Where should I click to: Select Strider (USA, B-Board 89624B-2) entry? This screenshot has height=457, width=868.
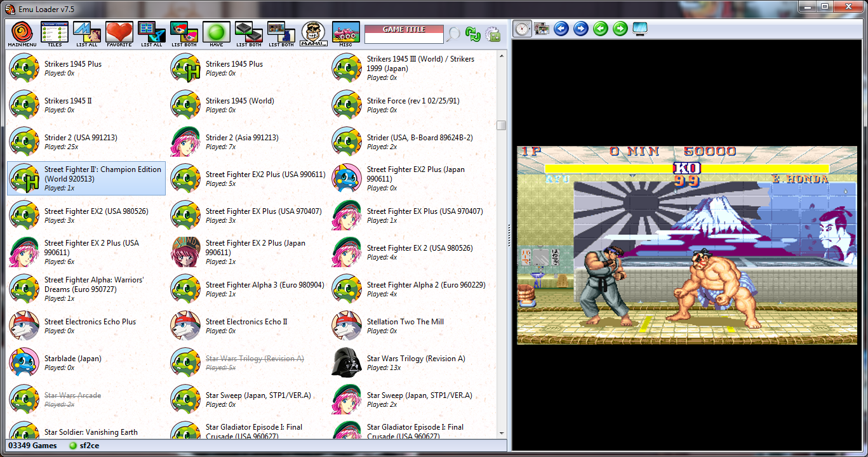[x=409, y=142]
